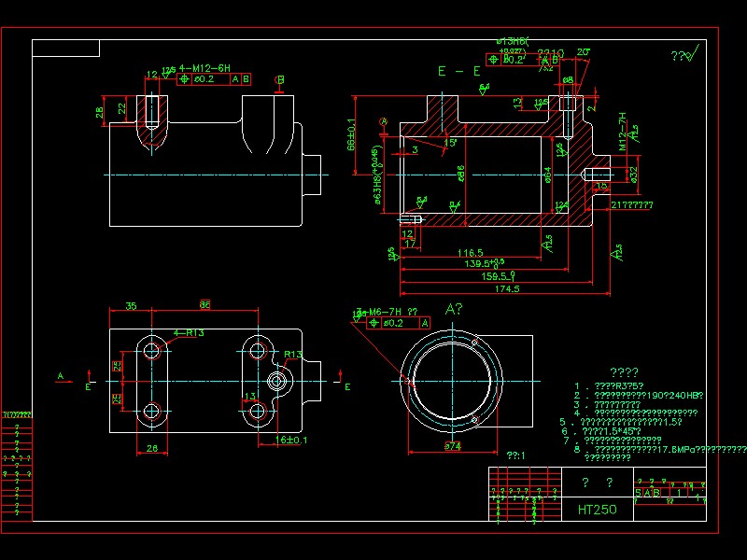
Task: Select the 159.5 length dimension text
Action: (499, 276)
